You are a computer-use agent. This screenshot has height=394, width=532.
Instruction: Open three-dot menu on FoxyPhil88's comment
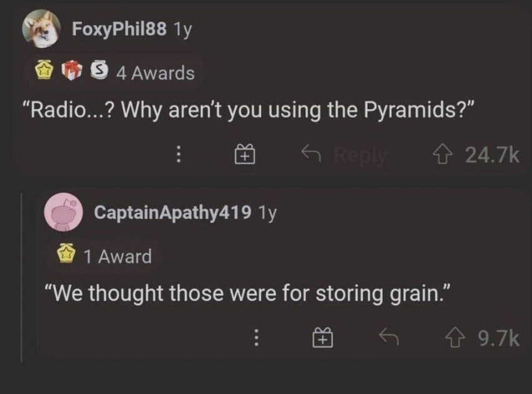pyautogui.click(x=179, y=155)
